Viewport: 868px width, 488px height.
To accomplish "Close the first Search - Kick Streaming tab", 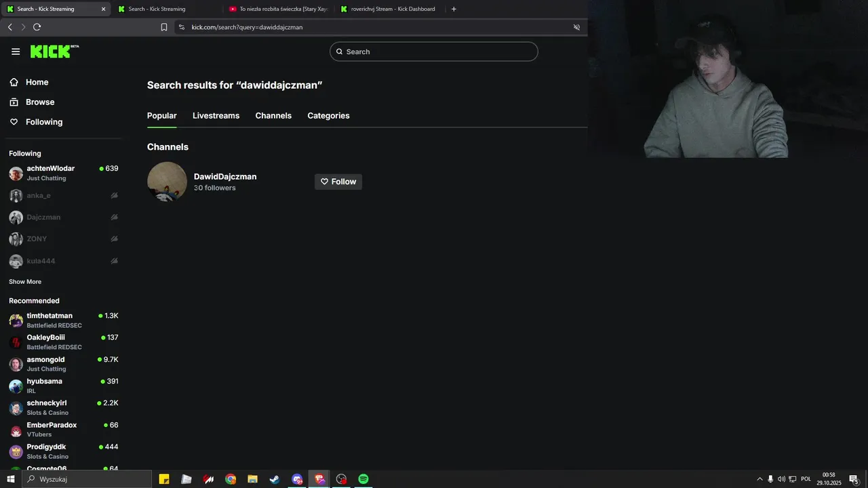I will pos(103,9).
